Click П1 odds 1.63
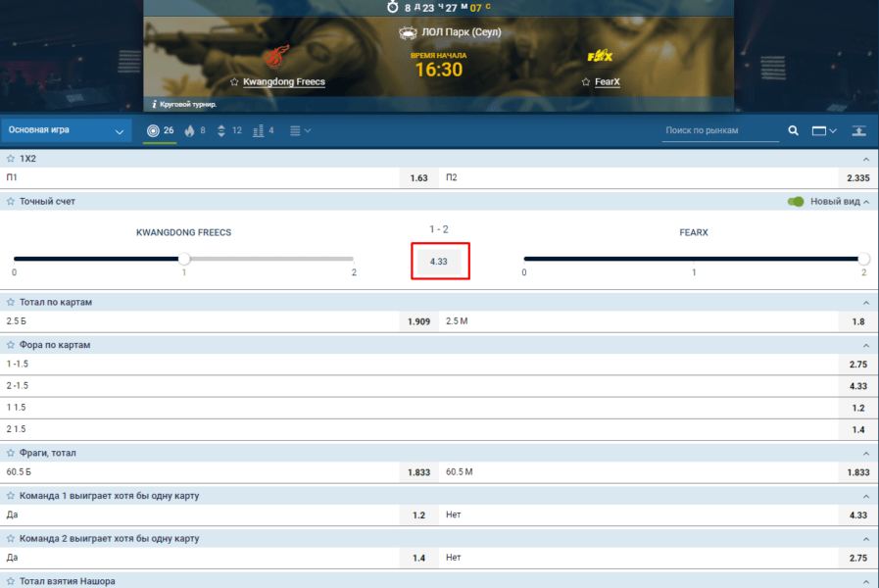 pyautogui.click(x=418, y=178)
